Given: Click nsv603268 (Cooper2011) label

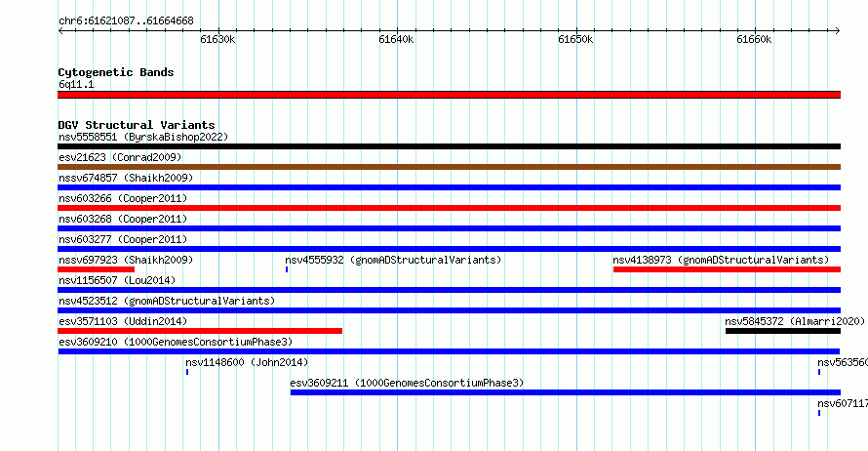Looking at the screenshot, I should click(x=123, y=219).
